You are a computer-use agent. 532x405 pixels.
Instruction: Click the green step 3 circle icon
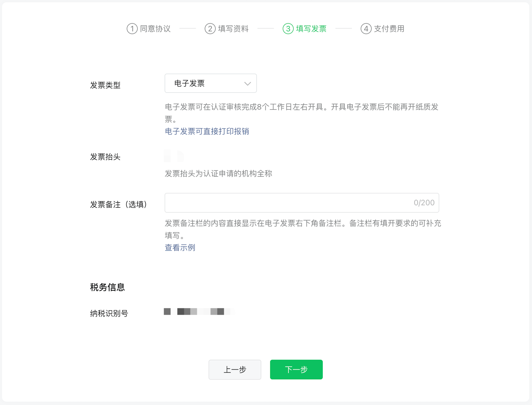click(x=288, y=29)
